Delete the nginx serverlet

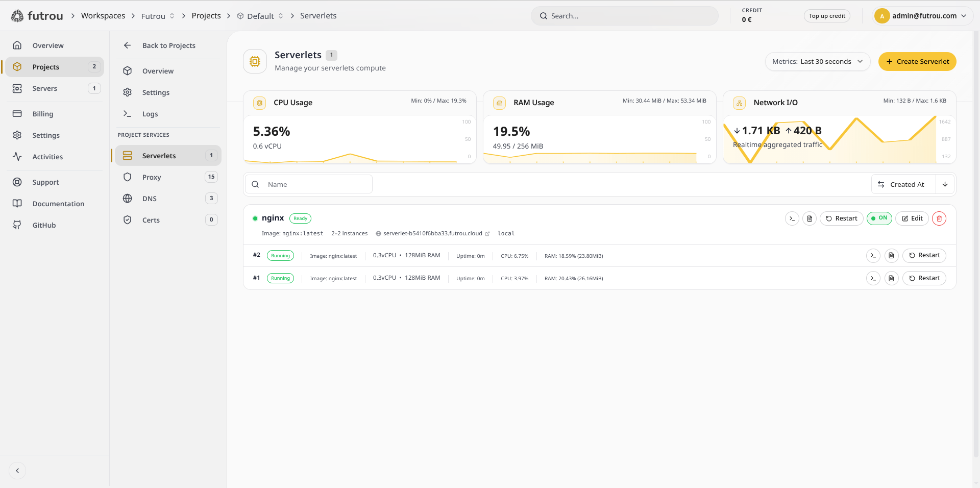coord(939,218)
